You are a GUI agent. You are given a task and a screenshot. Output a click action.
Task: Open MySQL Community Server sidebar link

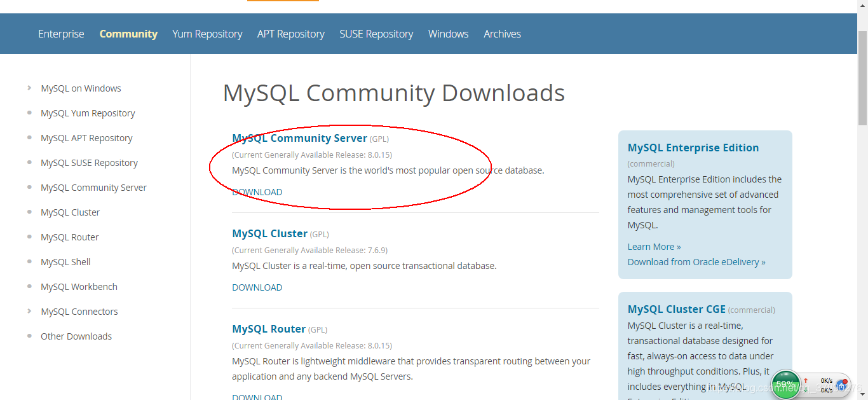[93, 188]
